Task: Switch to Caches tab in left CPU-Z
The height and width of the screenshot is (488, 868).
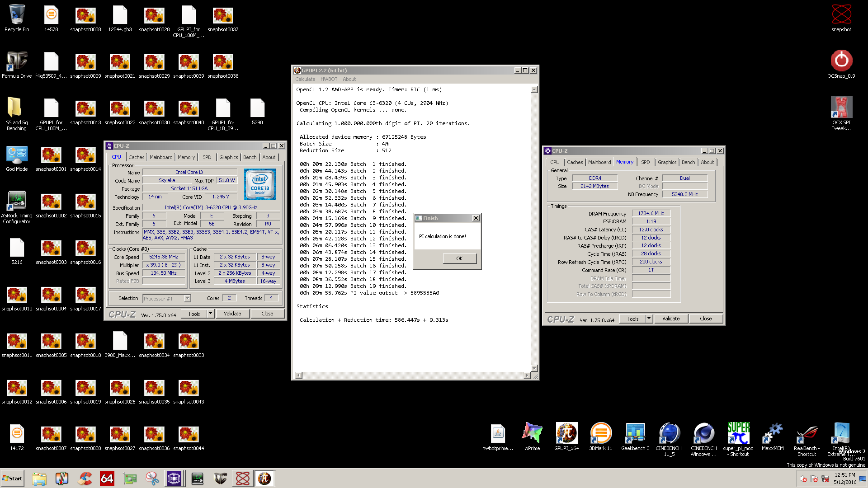Action: (136, 157)
